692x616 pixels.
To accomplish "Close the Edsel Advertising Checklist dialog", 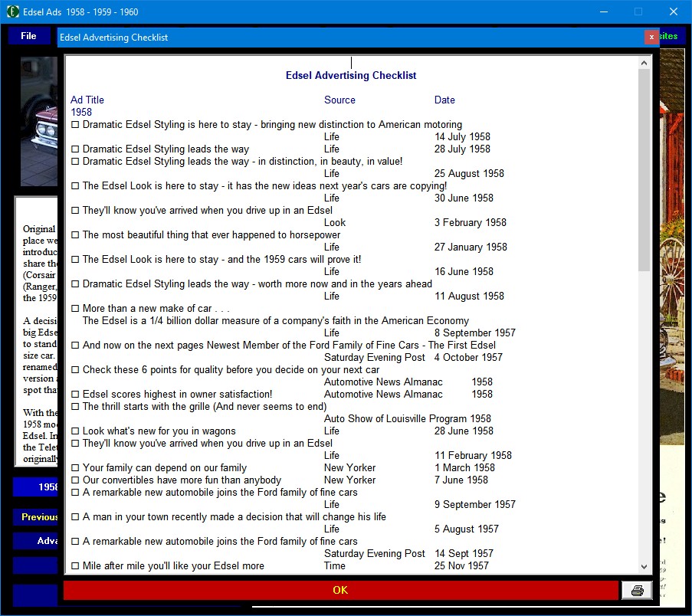I will pyautogui.click(x=651, y=37).
